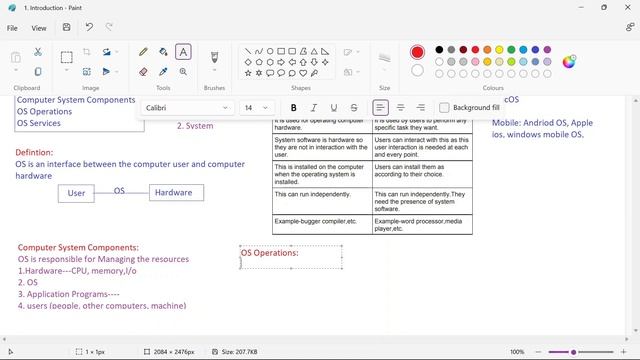The width and height of the screenshot is (640, 360).
Task: Select the Fill bucket tool
Action: click(163, 52)
